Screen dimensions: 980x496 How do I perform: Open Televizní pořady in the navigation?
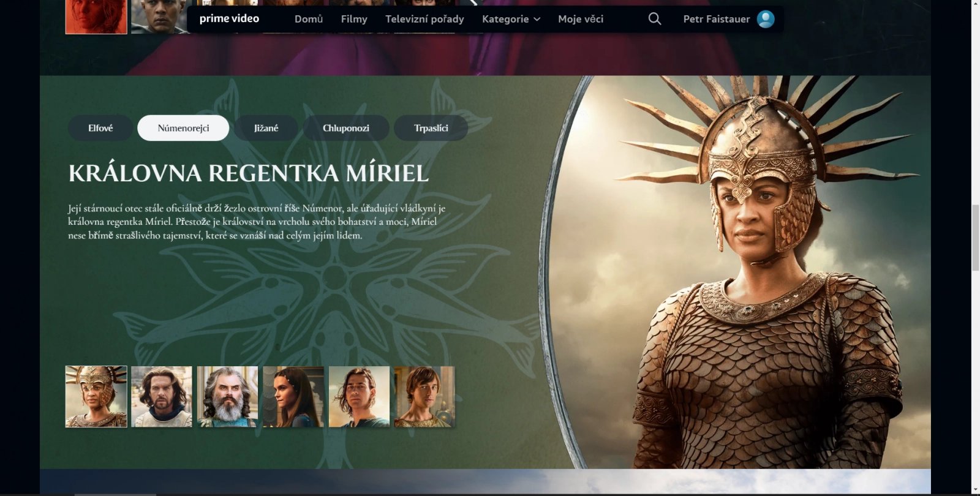pos(424,19)
